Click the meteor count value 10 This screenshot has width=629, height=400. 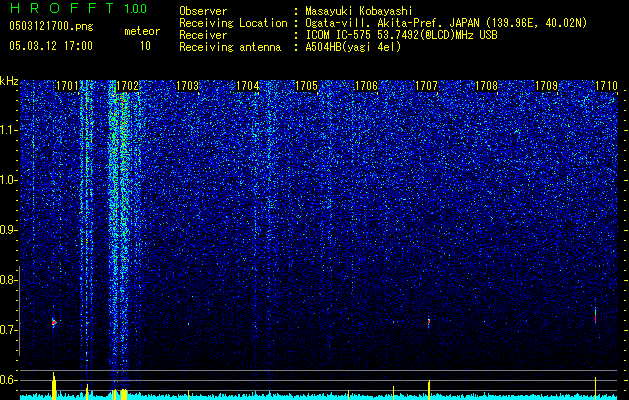click(145, 46)
